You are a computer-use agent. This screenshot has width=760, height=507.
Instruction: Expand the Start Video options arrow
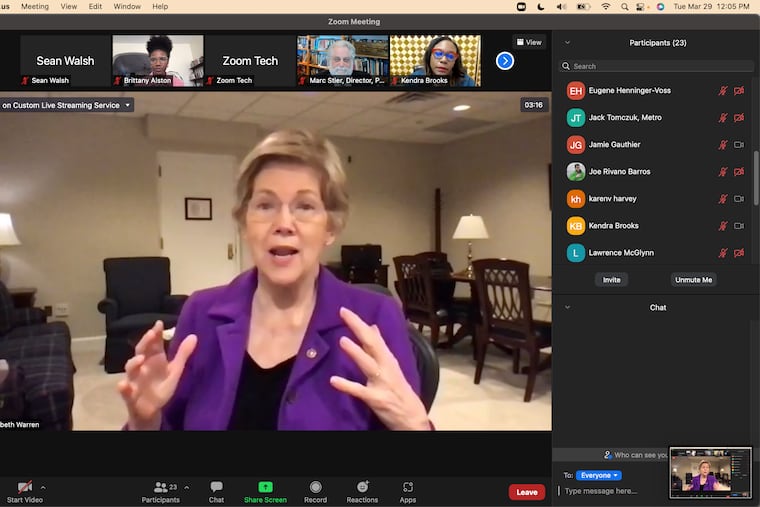click(x=43, y=487)
